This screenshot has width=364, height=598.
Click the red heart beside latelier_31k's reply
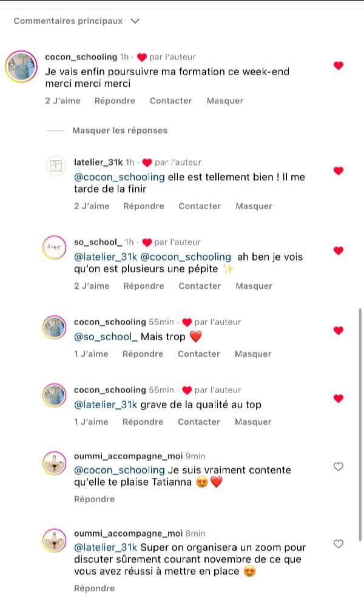click(x=339, y=170)
